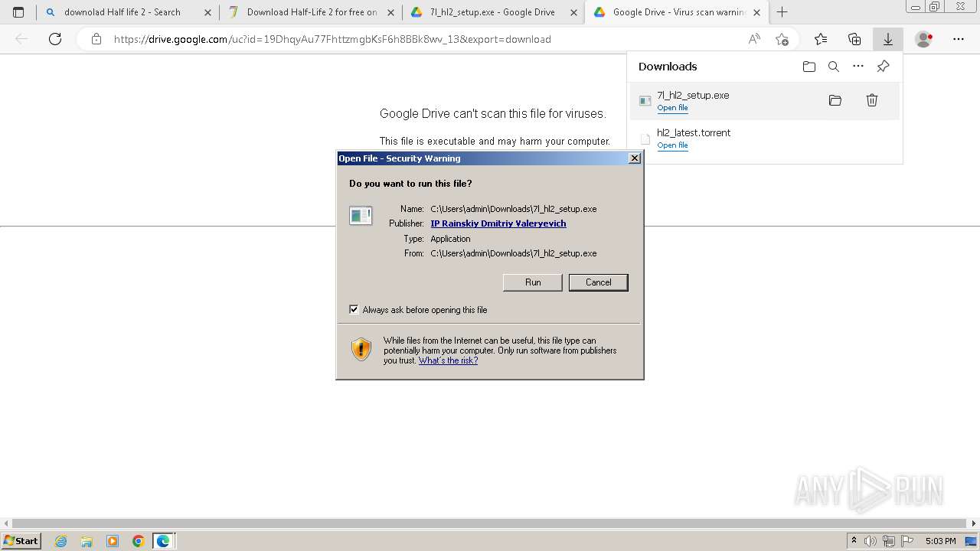Open the Edge tab actions menu icon
The height and width of the screenshot is (551, 980).
pos(18,12)
